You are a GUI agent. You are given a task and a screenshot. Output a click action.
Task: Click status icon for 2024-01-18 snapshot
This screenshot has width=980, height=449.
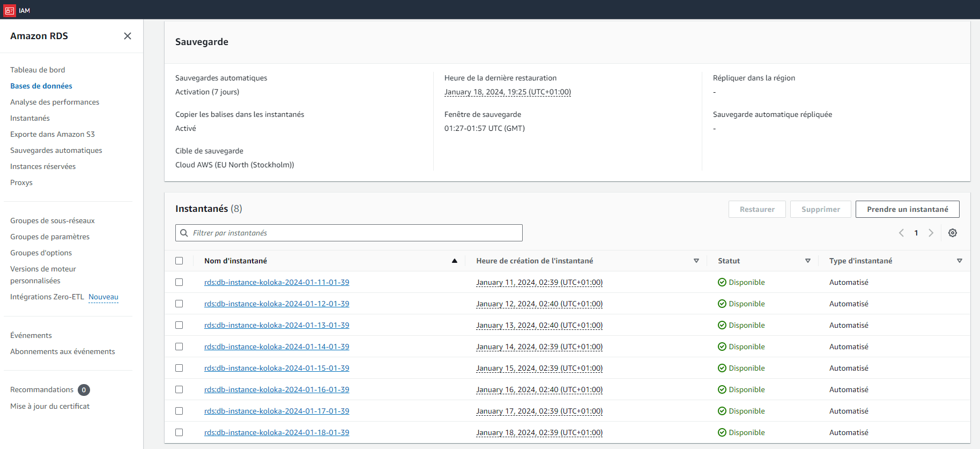pos(722,432)
